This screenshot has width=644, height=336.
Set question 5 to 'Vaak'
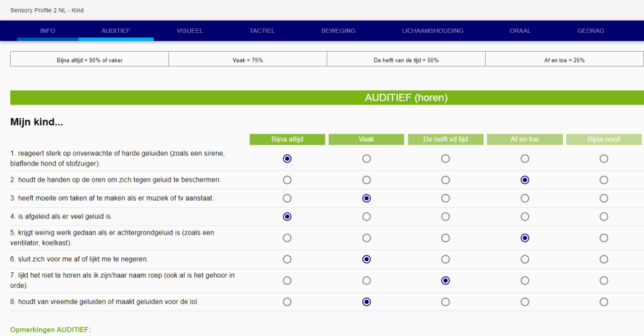click(366, 238)
